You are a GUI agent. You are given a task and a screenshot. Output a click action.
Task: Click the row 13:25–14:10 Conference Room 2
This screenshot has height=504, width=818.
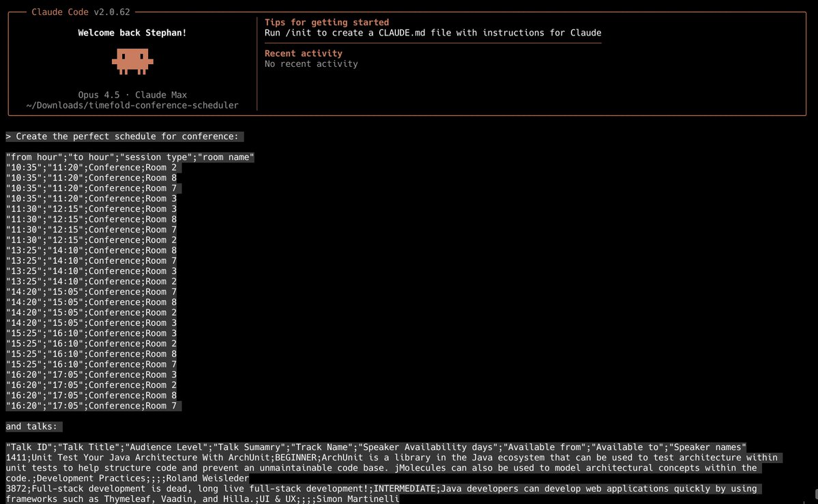pyautogui.click(x=91, y=281)
